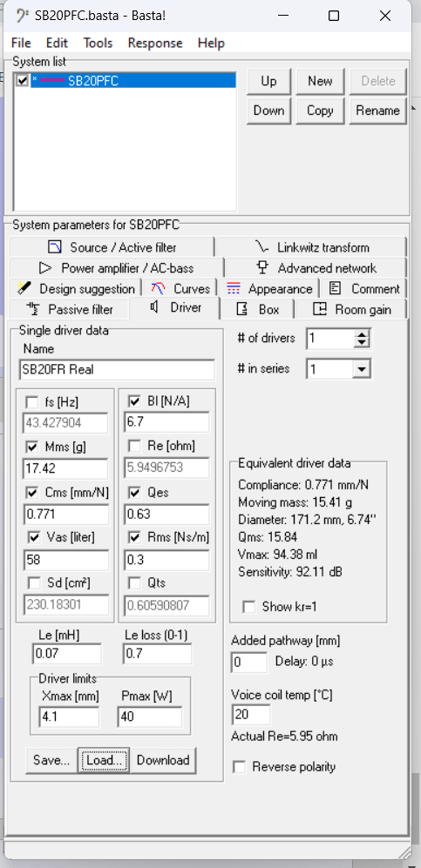Click the Vas value field 58

click(65, 560)
